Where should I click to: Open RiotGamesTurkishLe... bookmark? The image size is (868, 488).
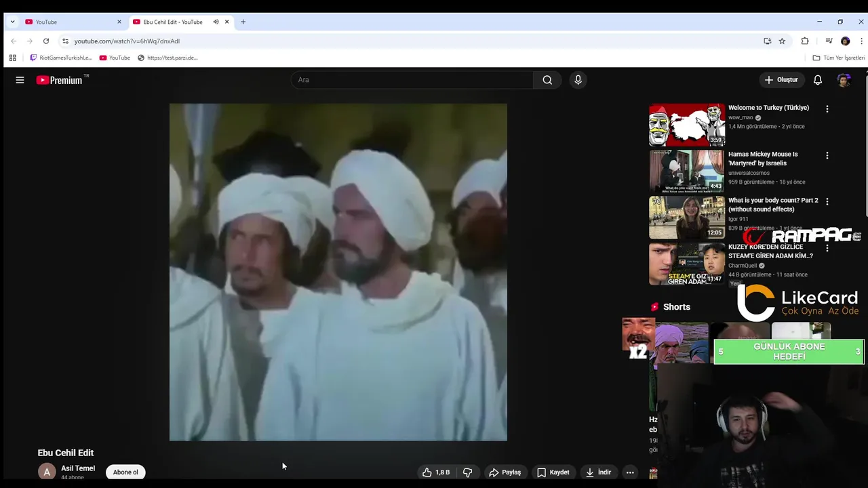pos(61,58)
